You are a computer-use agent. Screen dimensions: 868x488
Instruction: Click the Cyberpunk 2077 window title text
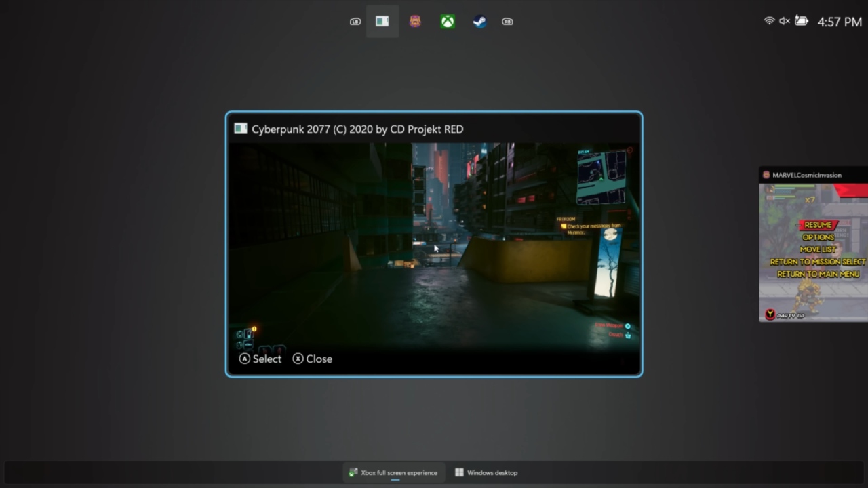pos(357,129)
